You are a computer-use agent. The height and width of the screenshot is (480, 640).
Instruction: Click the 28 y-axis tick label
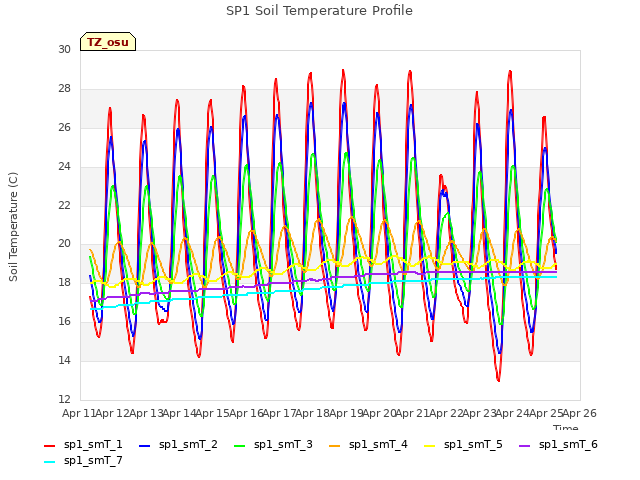(64, 88)
